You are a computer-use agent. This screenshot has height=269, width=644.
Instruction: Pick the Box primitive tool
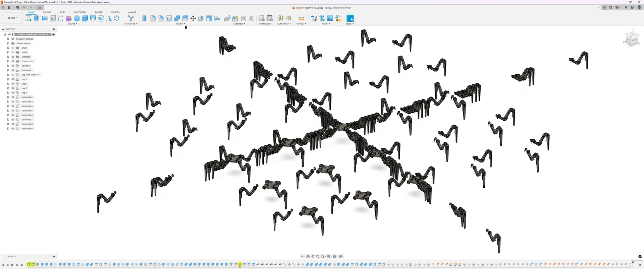coord(85,18)
